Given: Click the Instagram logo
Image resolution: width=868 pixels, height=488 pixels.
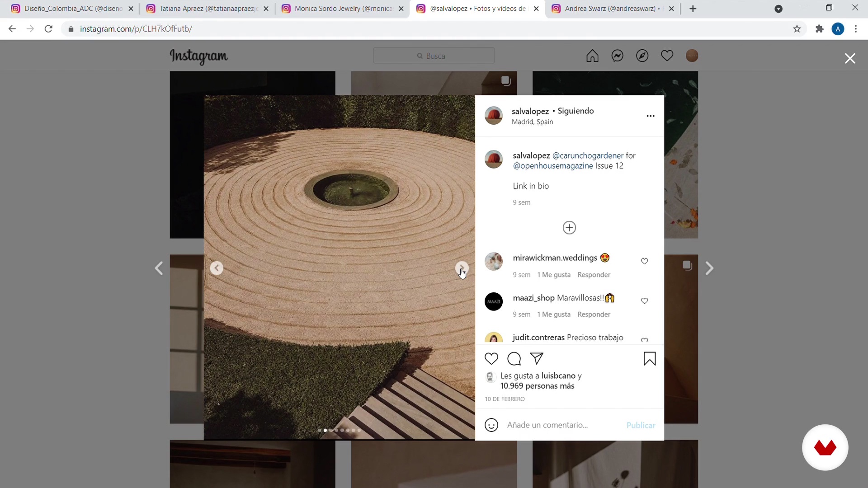Looking at the screenshot, I should pyautogui.click(x=198, y=56).
